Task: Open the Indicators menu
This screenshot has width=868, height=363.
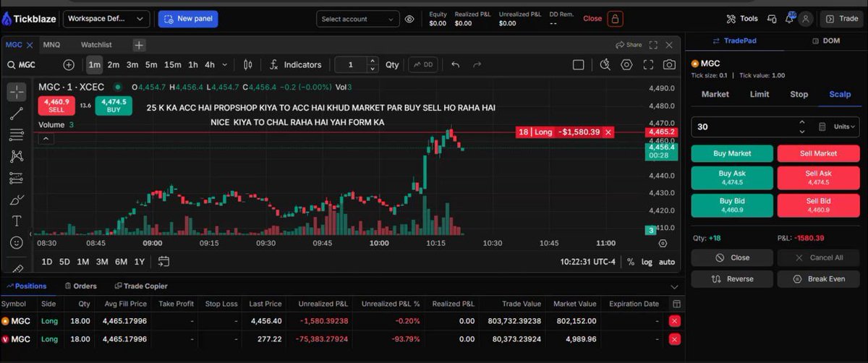Action: [295, 64]
